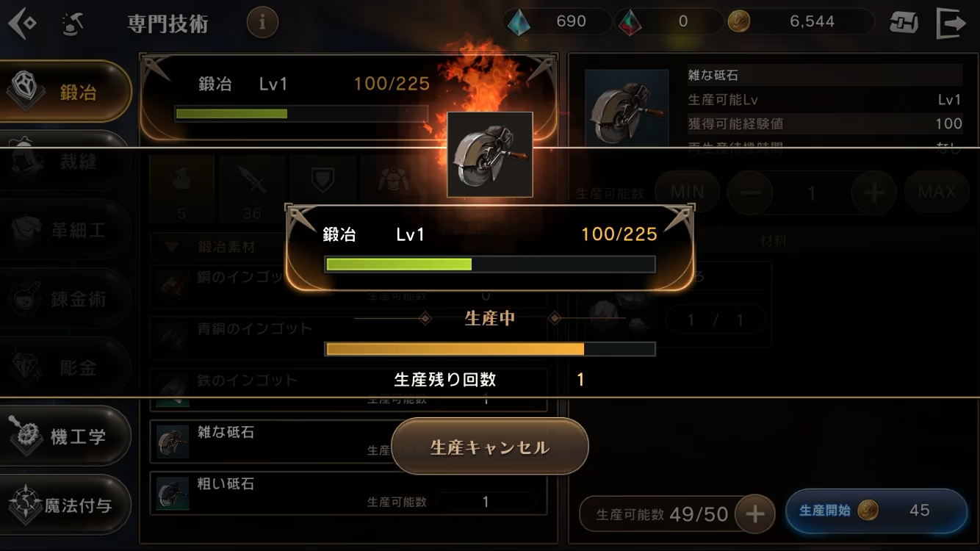The image size is (980, 551).
Task: Click the gold coin currency icon
Action: 739,22
